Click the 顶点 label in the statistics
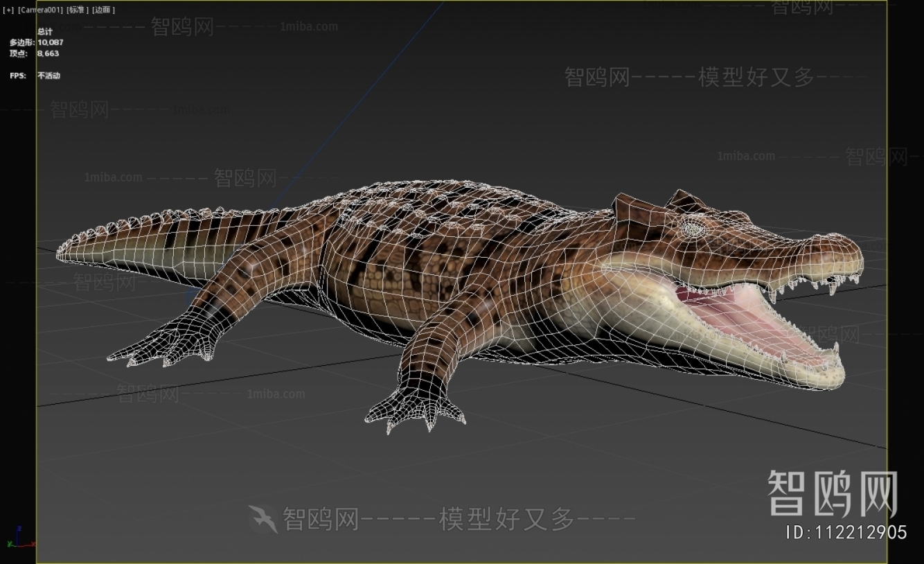Image resolution: width=924 pixels, height=564 pixels. pos(19,53)
